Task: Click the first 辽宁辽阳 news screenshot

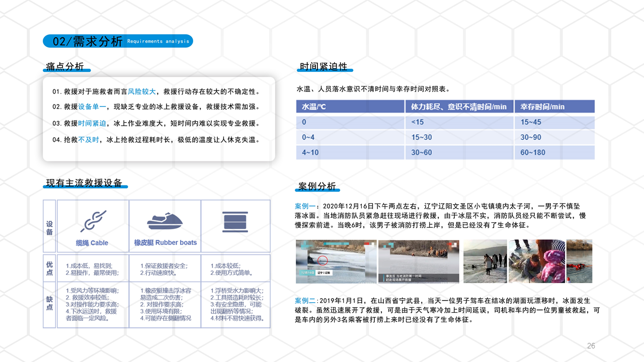Action: 335,261
